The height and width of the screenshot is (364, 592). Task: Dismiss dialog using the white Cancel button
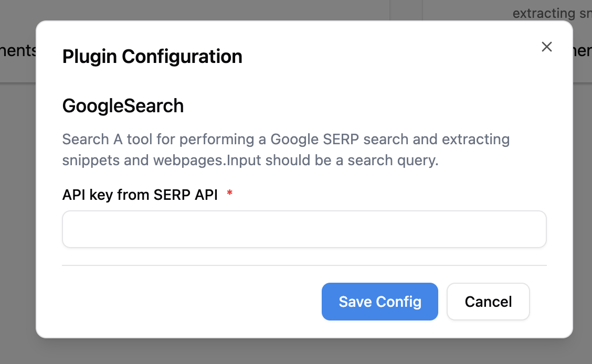488,302
